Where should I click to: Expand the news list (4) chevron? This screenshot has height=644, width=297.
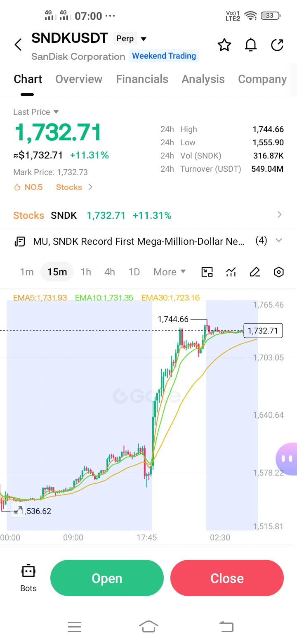point(279,240)
